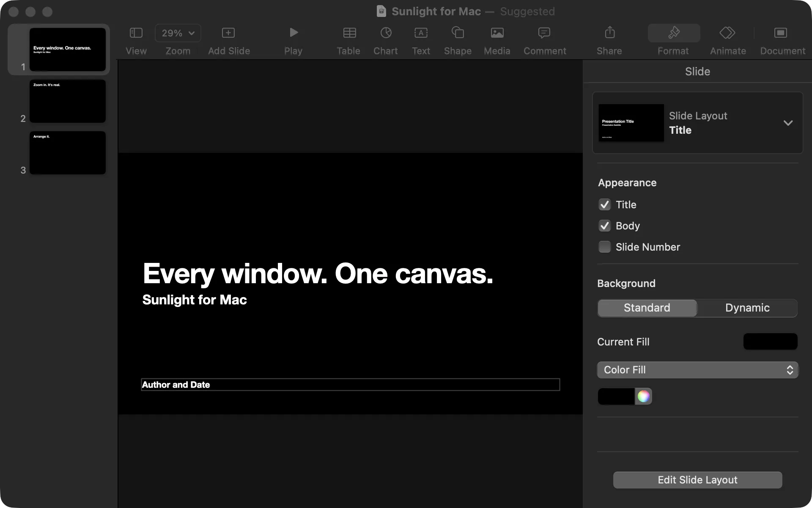Open the Shape picker icon

[458, 33]
